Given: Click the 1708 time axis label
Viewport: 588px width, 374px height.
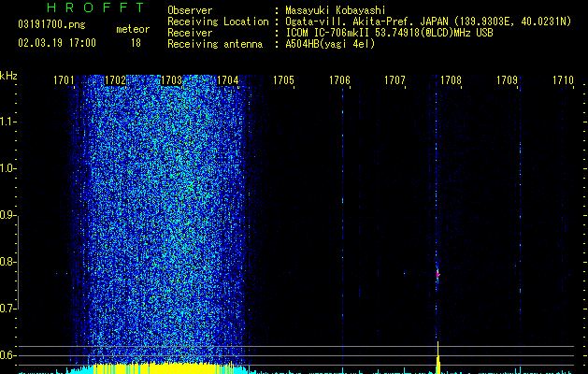Looking at the screenshot, I should tap(451, 80).
